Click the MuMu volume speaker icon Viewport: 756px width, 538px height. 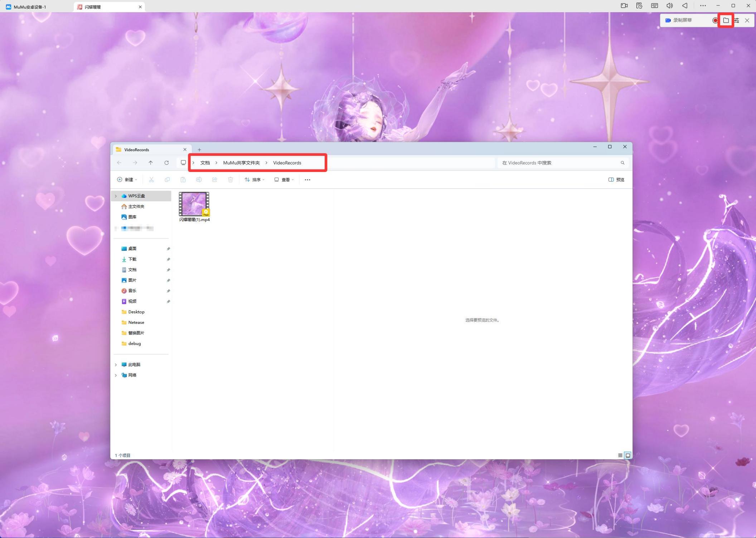click(x=669, y=6)
